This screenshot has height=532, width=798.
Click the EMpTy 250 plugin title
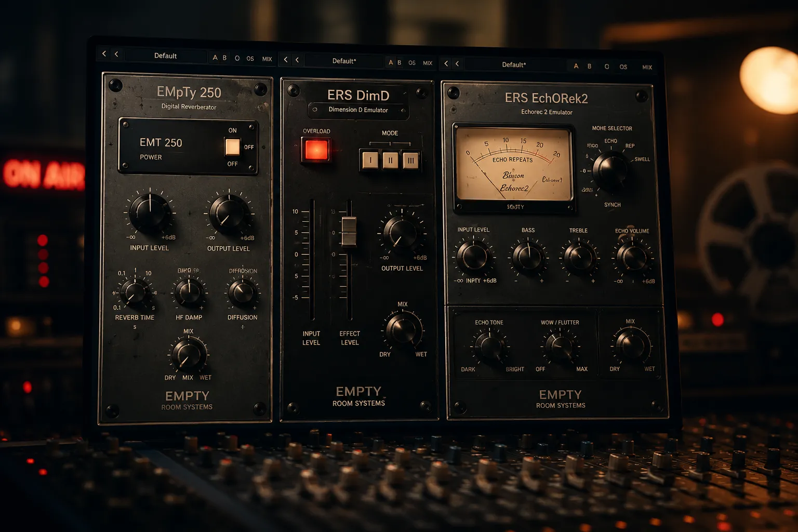point(189,92)
